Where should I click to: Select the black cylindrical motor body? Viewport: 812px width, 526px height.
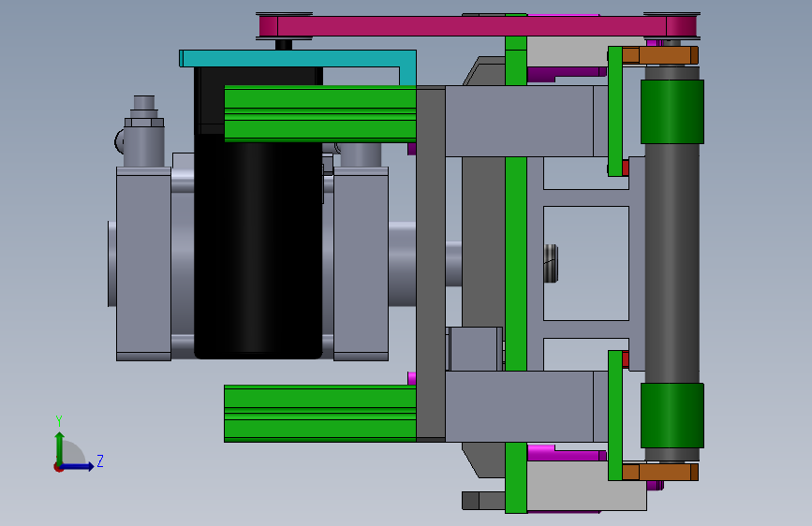(x=258, y=246)
